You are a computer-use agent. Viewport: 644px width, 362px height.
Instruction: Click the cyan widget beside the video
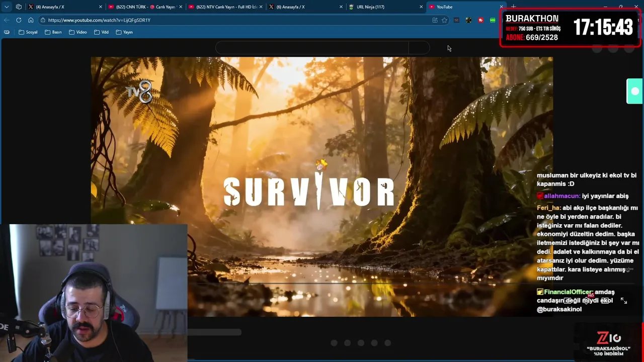point(634,91)
